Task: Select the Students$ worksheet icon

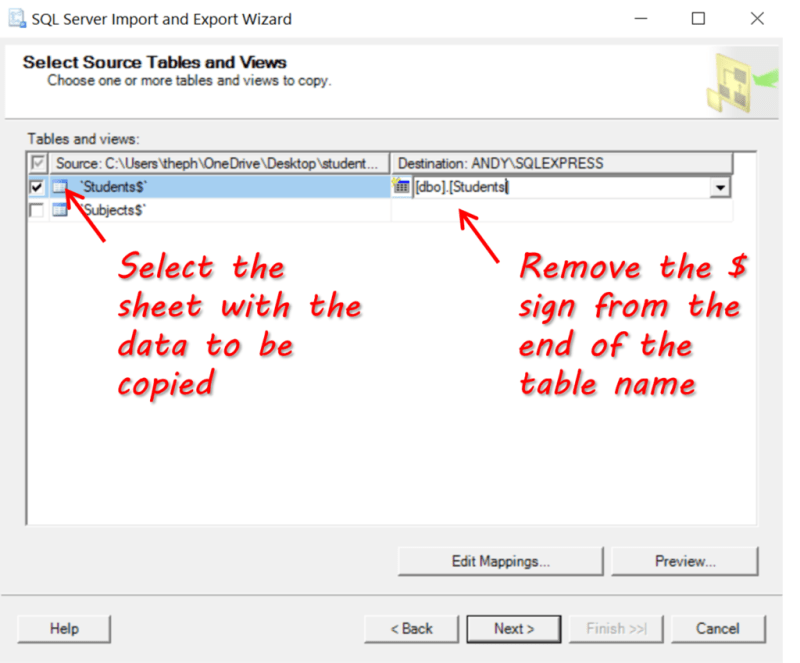Action: click(x=60, y=187)
